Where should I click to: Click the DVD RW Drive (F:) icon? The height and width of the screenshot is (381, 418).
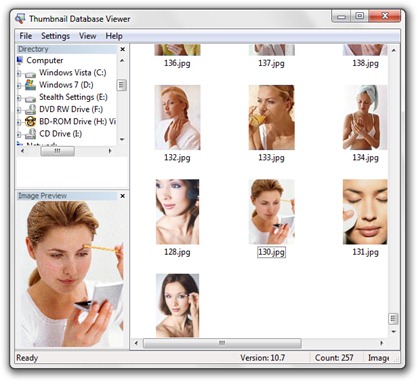tap(30, 110)
